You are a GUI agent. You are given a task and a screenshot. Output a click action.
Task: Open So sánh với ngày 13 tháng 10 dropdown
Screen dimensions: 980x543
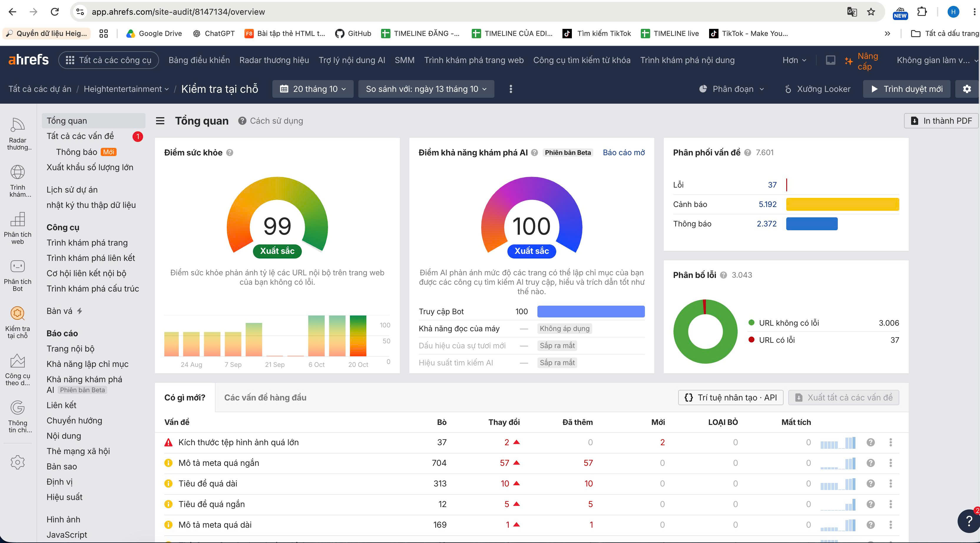(x=426, y=89)
